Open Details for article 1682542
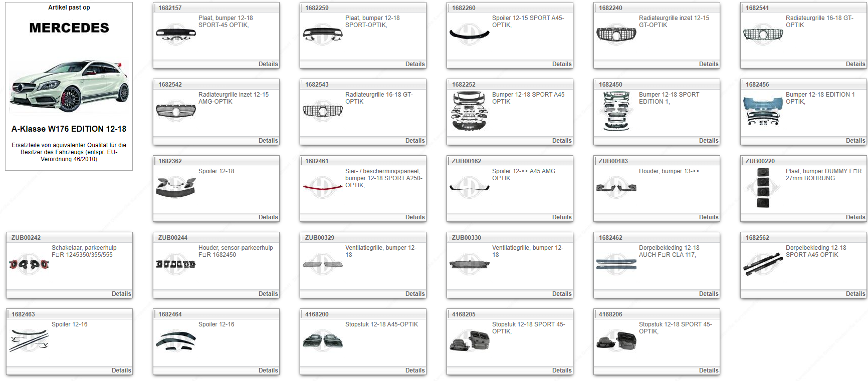This screenshot has width=868, height=381. tap(268, 141)
